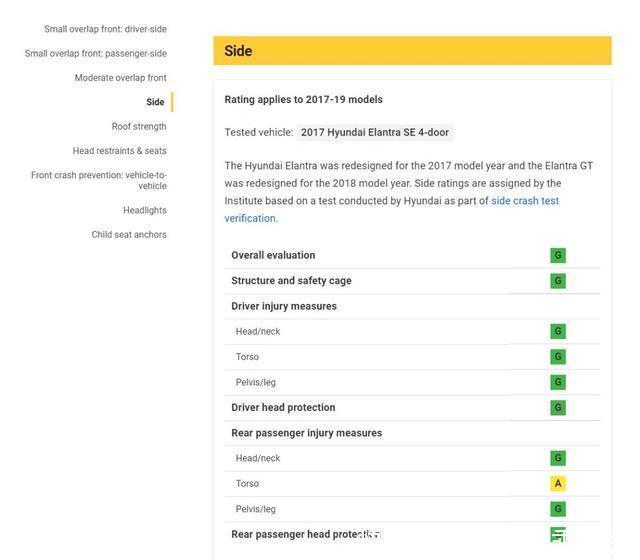Click Driver head protection G badge
Image resolution: width=640 pixels, height=560 pixels.
point(558,408)
